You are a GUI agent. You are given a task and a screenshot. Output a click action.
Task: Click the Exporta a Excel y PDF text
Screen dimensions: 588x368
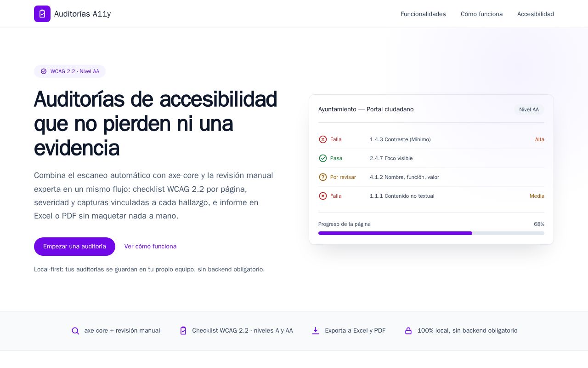click(355, 331)
